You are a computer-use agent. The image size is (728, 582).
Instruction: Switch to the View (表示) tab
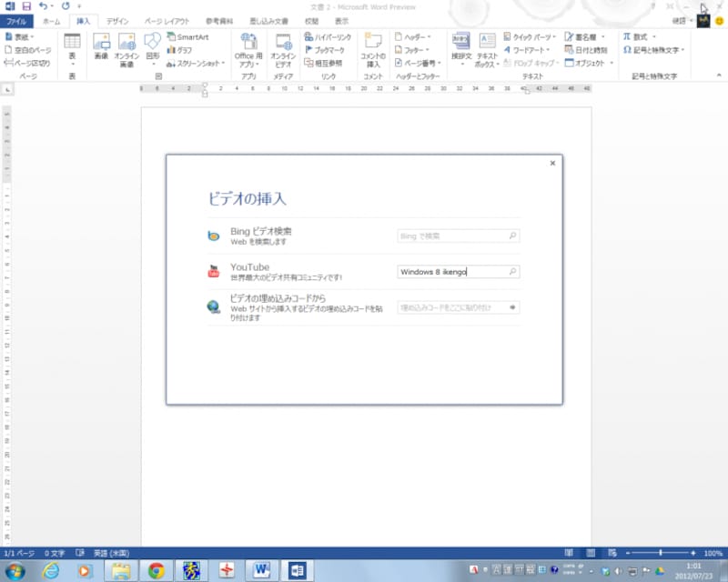click(342, 21)
